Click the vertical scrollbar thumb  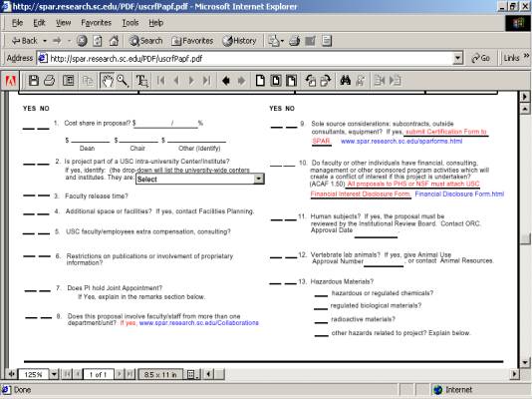525,239
